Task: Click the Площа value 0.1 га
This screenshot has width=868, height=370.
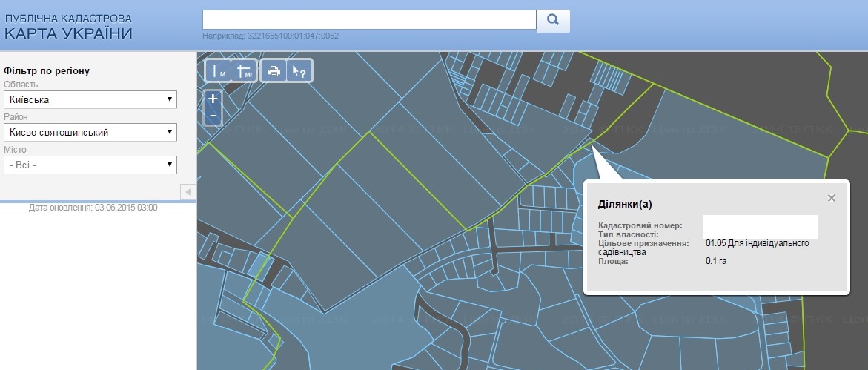Action: [716, 260]
